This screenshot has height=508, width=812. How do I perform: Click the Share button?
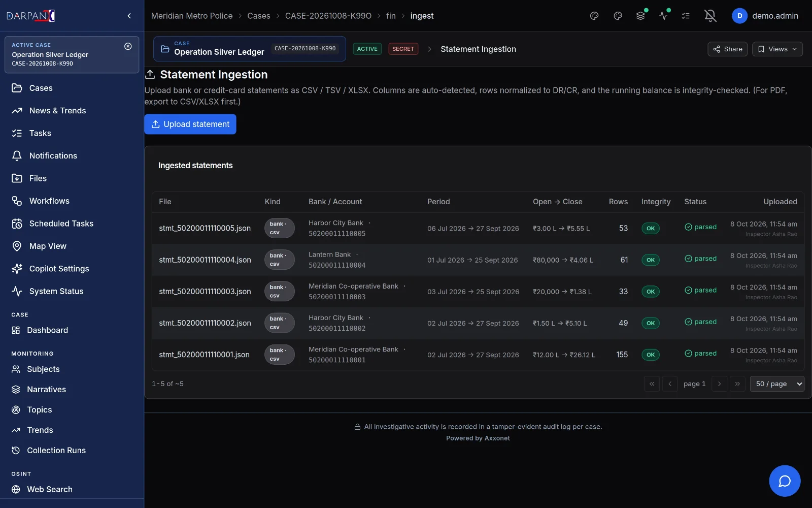click(727, 49)
